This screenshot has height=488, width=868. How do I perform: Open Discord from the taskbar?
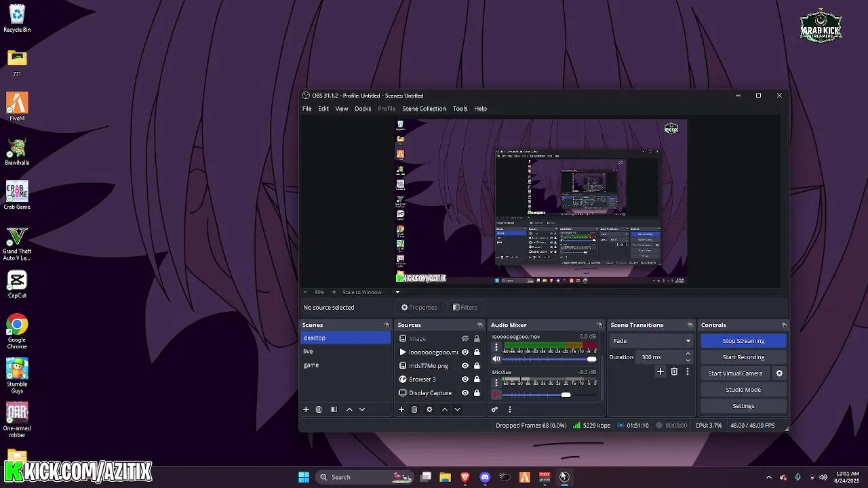485,477
